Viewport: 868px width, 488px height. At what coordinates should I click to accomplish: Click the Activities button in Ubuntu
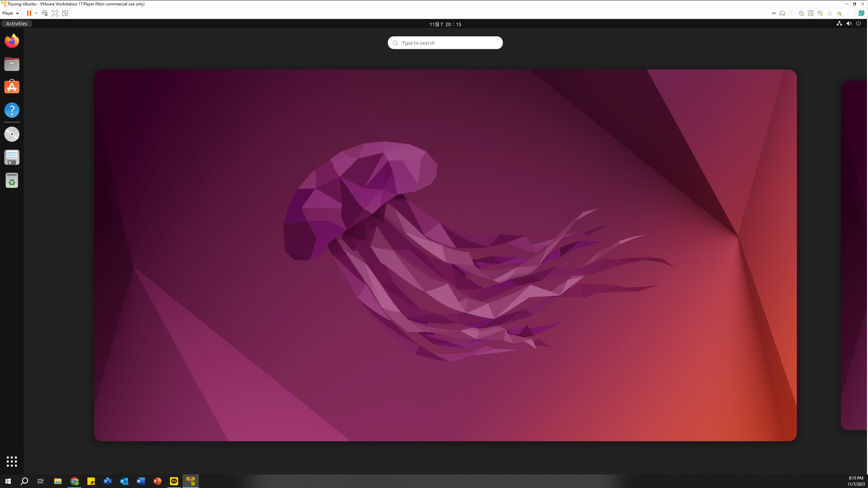[17, 23]
